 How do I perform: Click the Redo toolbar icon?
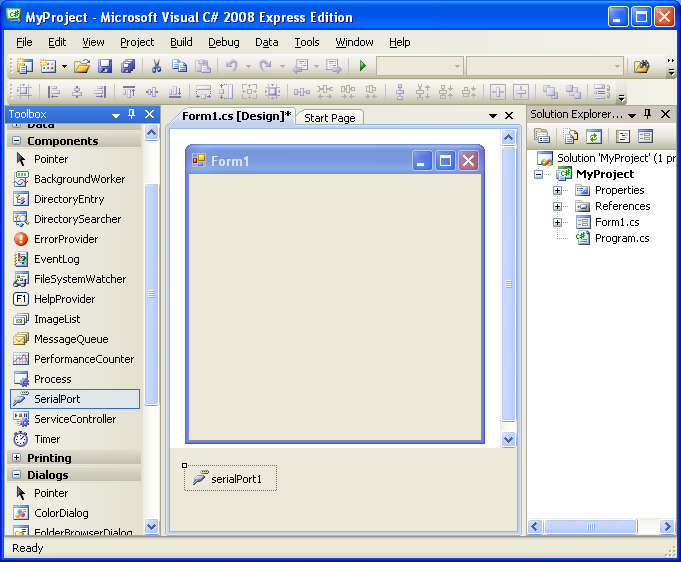[265, 66]
